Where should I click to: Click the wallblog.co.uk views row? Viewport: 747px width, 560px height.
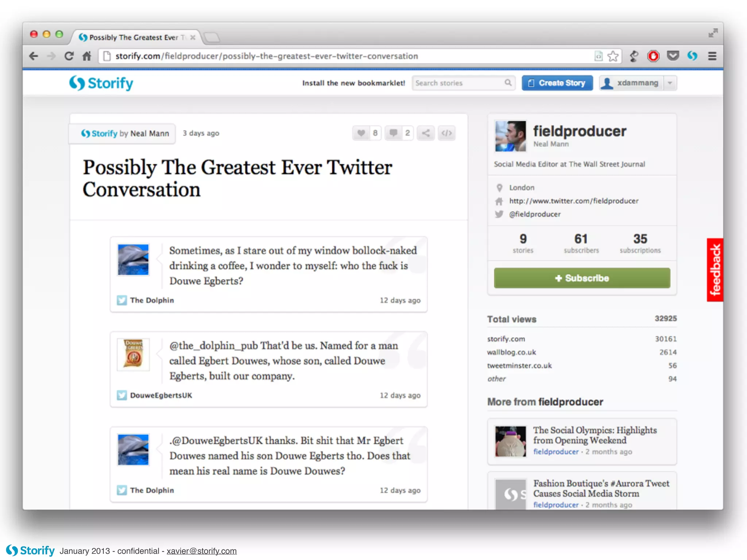(x=582, y=352)
